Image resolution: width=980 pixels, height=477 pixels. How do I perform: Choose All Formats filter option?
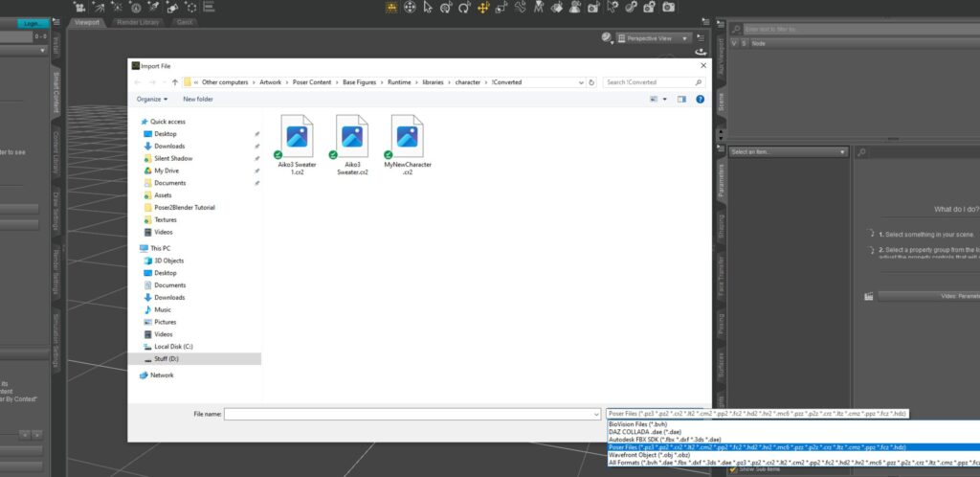click(793, 463)
